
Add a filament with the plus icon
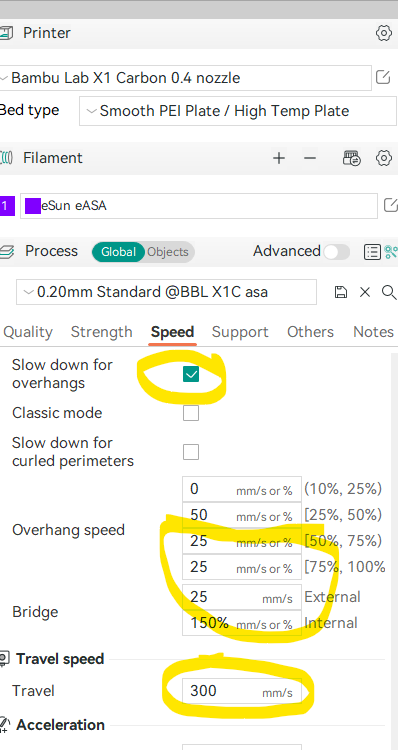(x=278, y=158)
